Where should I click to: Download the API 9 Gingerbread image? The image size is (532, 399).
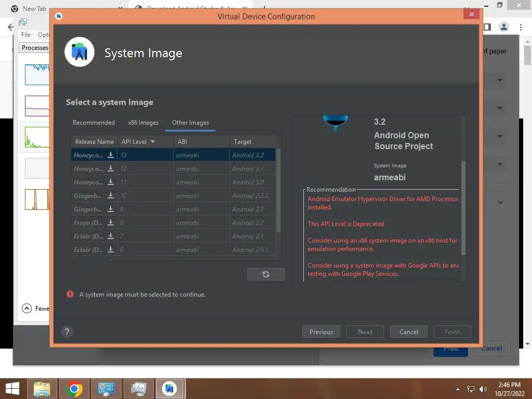[111, 209]
